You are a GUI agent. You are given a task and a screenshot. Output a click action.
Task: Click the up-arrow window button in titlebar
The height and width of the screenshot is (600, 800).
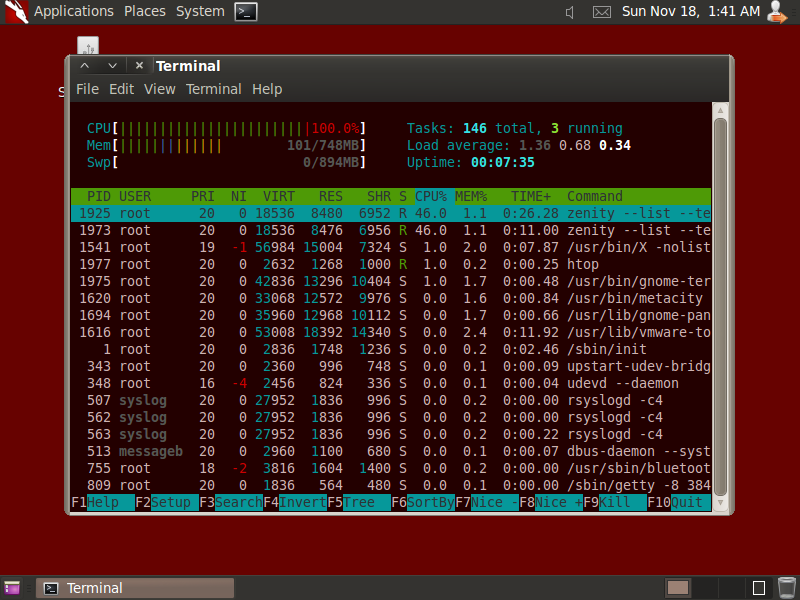(85, 66)
